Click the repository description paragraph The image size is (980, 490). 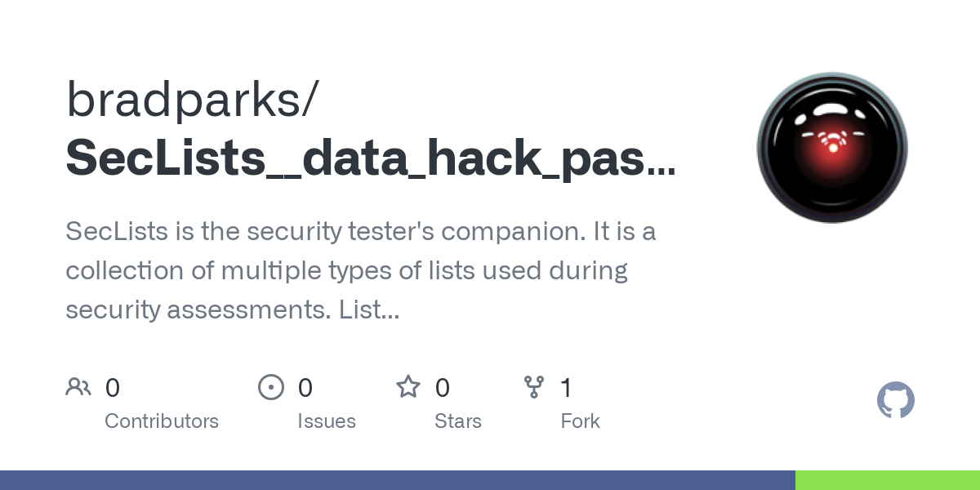361,270
